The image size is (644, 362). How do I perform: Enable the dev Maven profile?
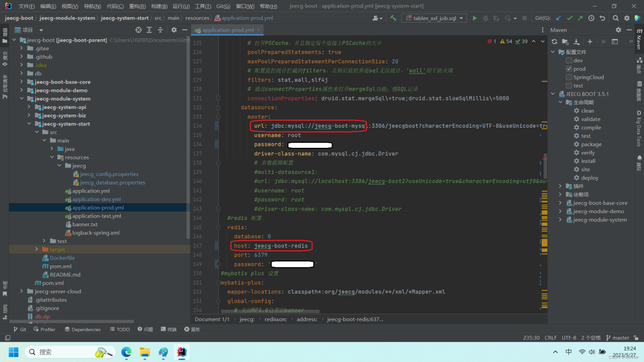(569, 60)
